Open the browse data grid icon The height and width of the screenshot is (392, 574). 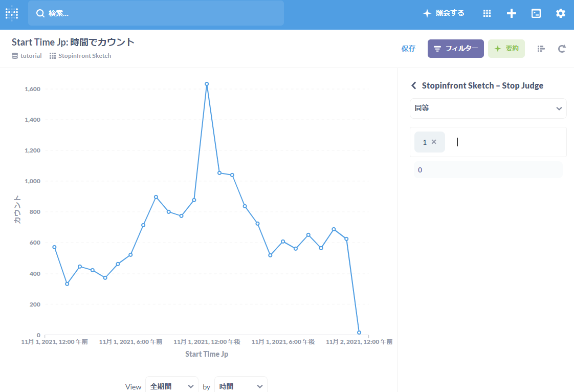[487, 14]
